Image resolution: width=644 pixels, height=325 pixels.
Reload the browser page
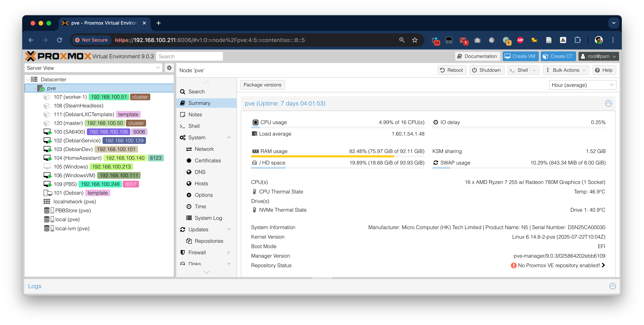59,40
